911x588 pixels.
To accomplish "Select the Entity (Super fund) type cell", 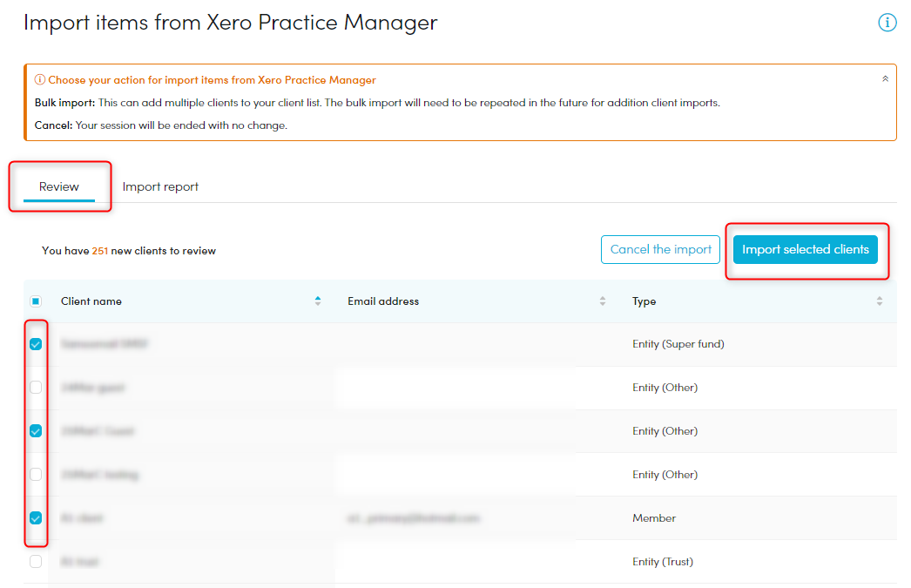I will (678, 344).
